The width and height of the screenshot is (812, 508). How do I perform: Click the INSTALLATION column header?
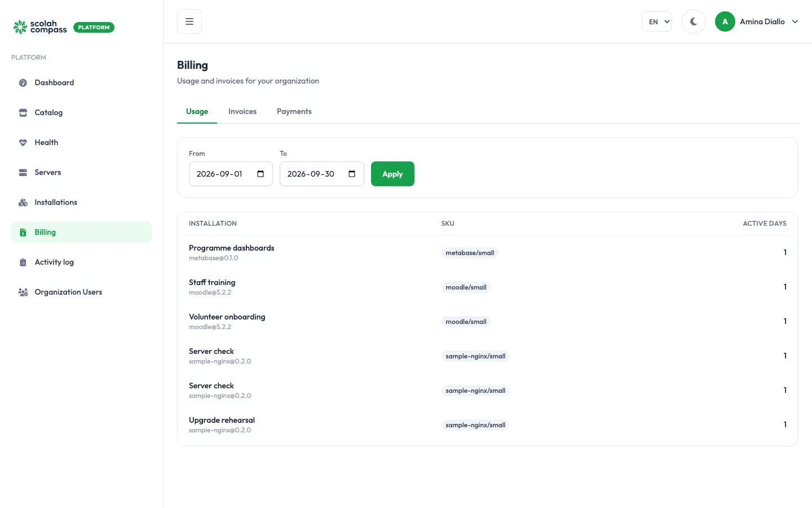tap(213, 224)
